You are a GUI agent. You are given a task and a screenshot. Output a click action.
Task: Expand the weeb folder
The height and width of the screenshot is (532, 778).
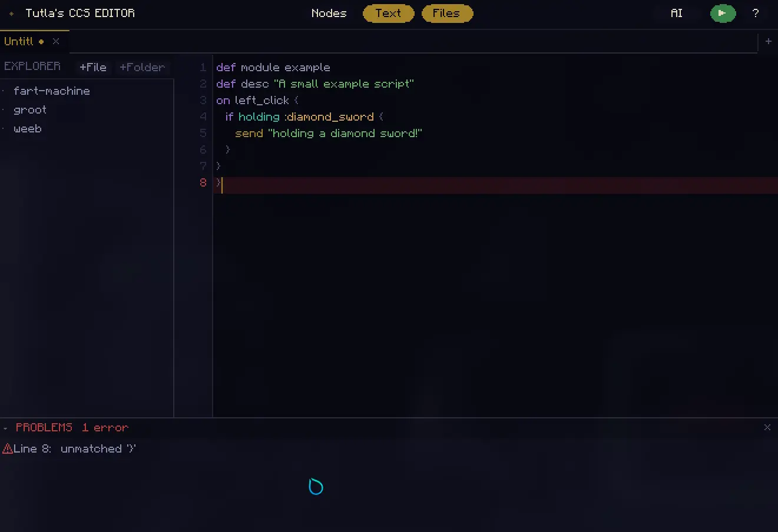coord(28,128)
